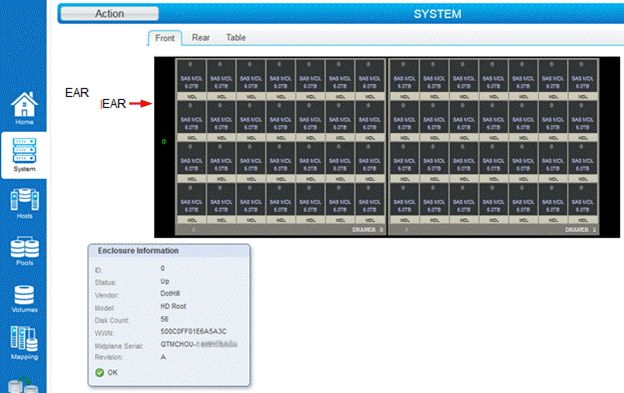The height and width of the screenshot is (393, 624).
Task: Click the partially visible bottom sidebar icon
Action: point(23,385)
